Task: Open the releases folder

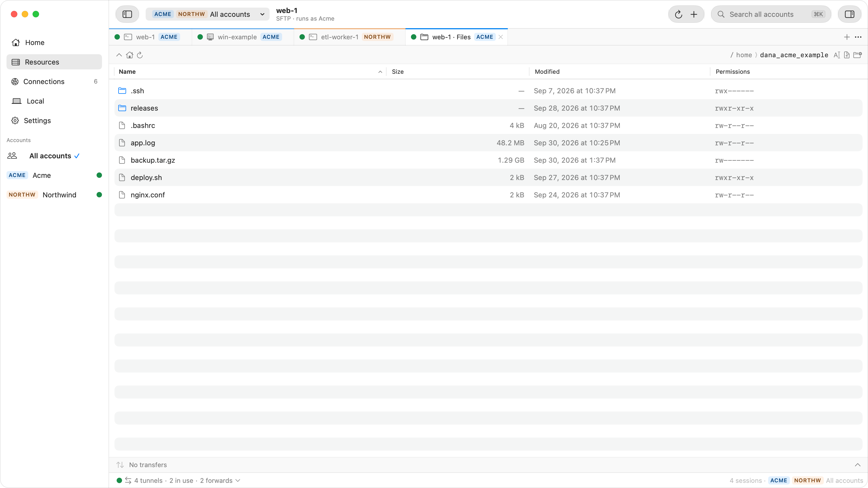Action: [x=488, y=108]
